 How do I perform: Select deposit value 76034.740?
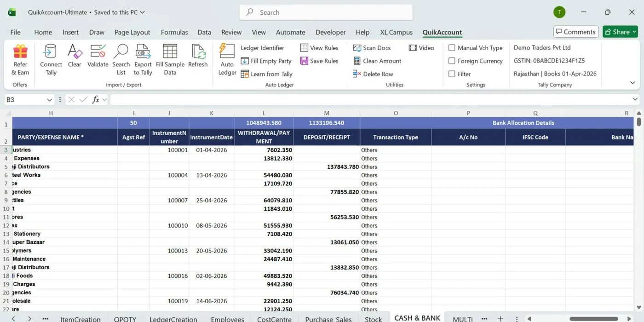(x=327, y=293)
